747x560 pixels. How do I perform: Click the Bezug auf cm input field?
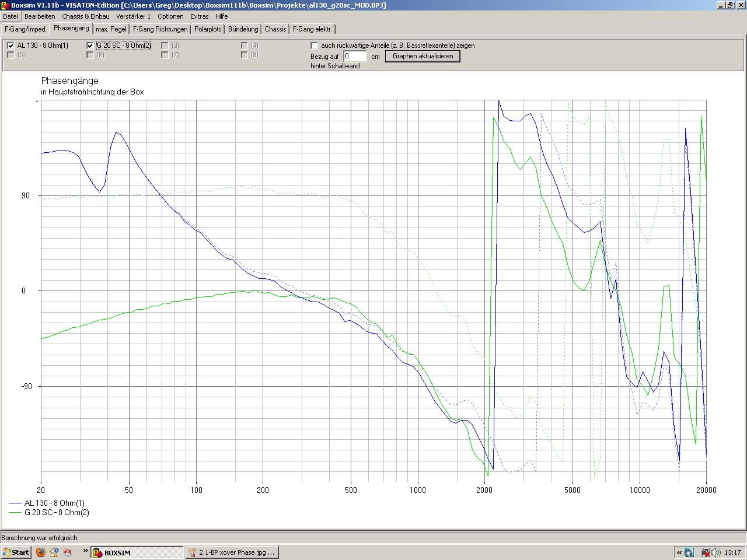[x=355, y=56]
